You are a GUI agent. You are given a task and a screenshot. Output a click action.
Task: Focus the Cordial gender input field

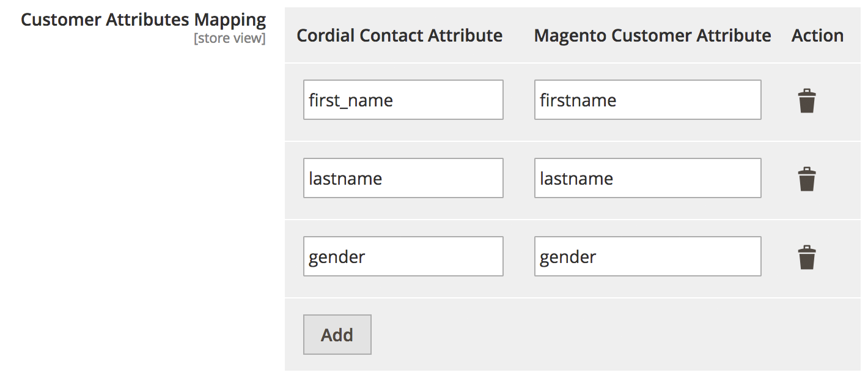403,256
